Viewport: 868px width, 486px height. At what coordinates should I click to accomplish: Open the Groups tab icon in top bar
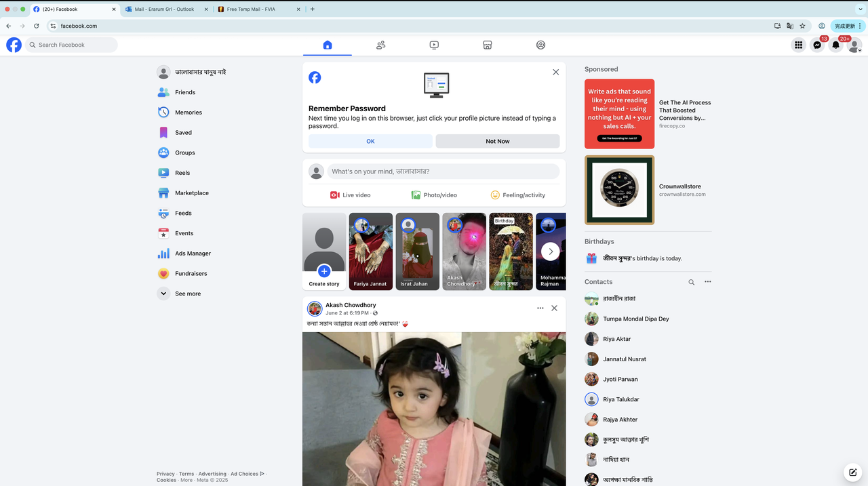[540, 45]
